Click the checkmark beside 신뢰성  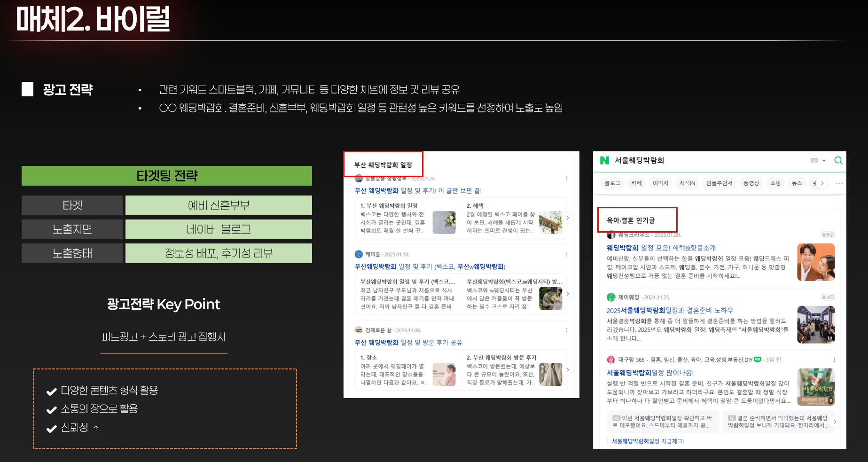coord(52,429)
